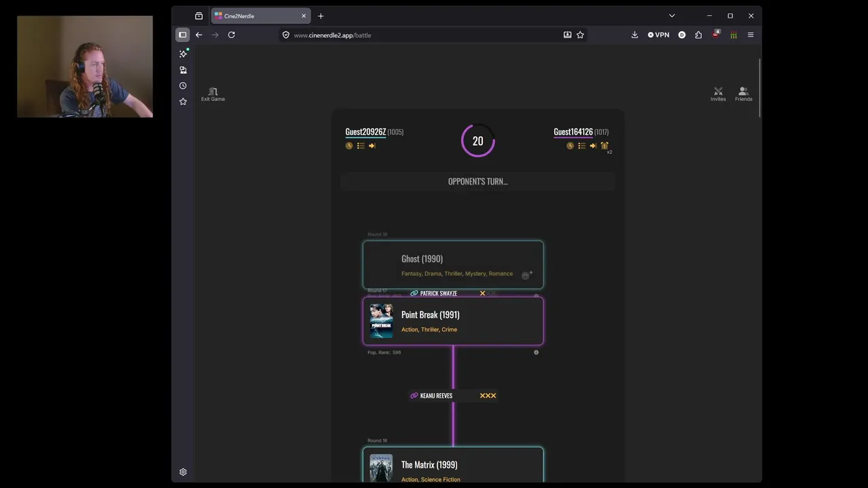Click the VPN toolbar button
Image resolution: width=868 pixels, height=488 pixels.
(x=658, y=35)
